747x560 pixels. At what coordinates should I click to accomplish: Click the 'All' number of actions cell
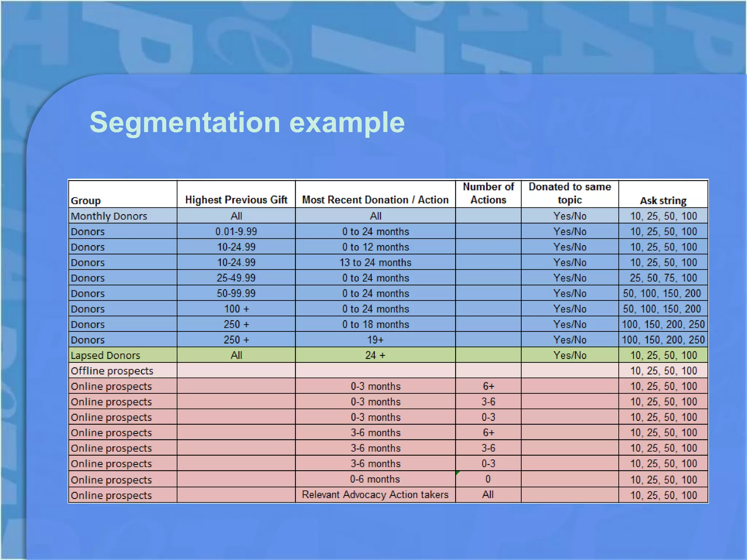click(x=488, y=494)
